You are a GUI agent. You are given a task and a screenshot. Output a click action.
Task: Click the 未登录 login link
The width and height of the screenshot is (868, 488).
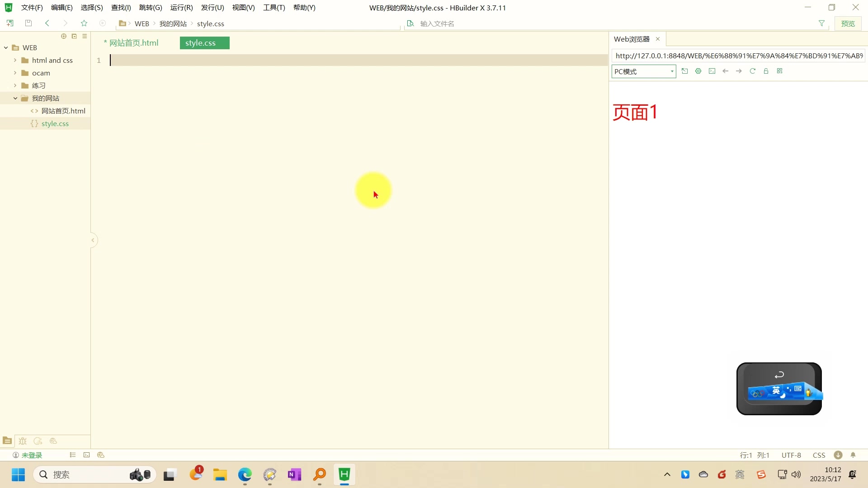pos(32,455)
